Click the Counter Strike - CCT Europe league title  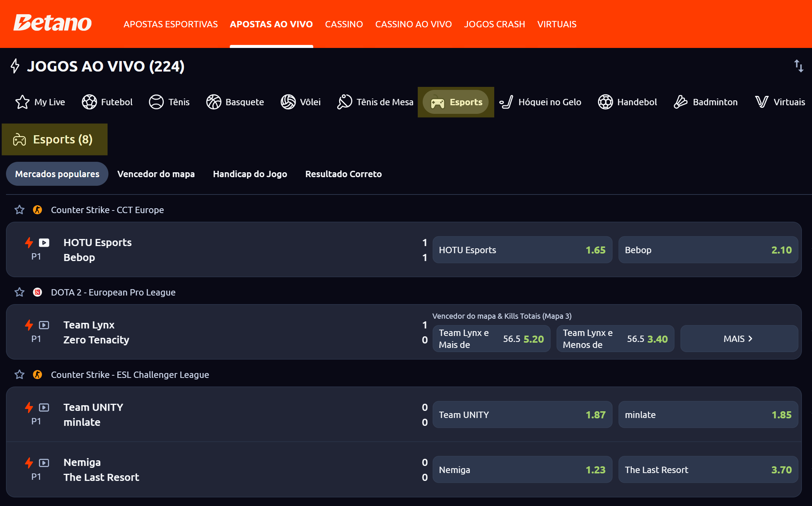point(108,210)
